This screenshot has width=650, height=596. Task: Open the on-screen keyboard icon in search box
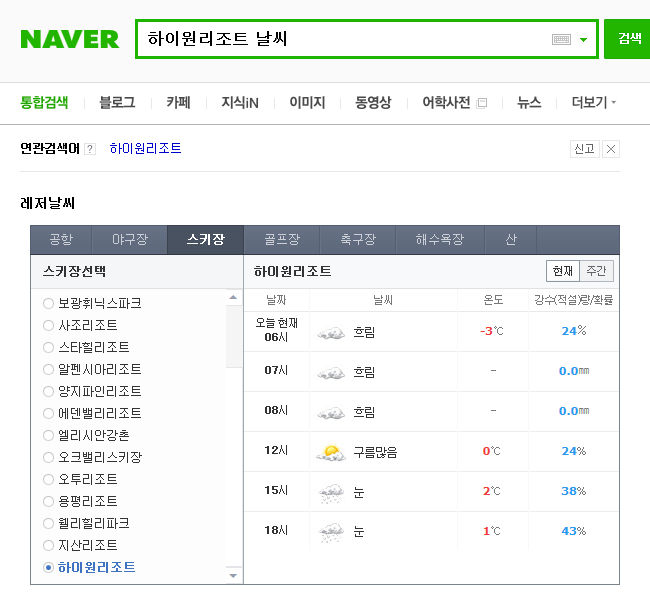(x=561, y=39)
